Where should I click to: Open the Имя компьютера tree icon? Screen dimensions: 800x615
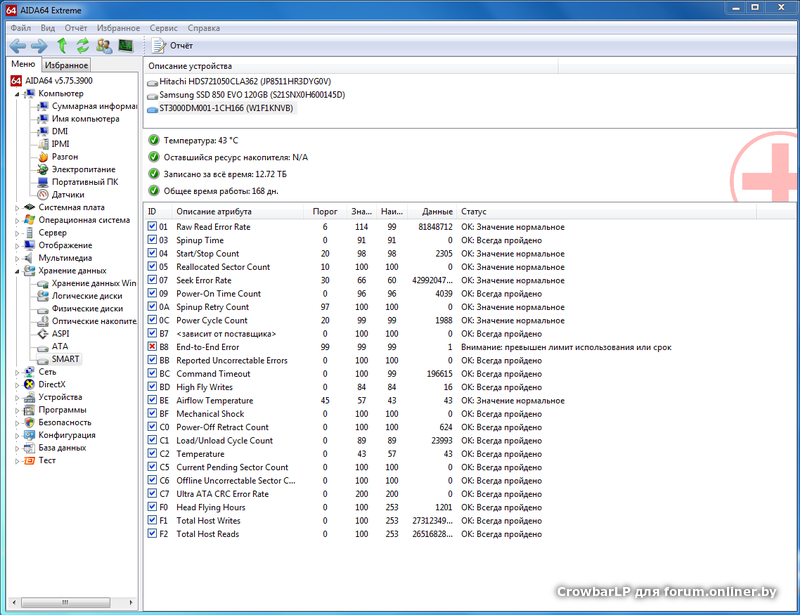(43, 119)
